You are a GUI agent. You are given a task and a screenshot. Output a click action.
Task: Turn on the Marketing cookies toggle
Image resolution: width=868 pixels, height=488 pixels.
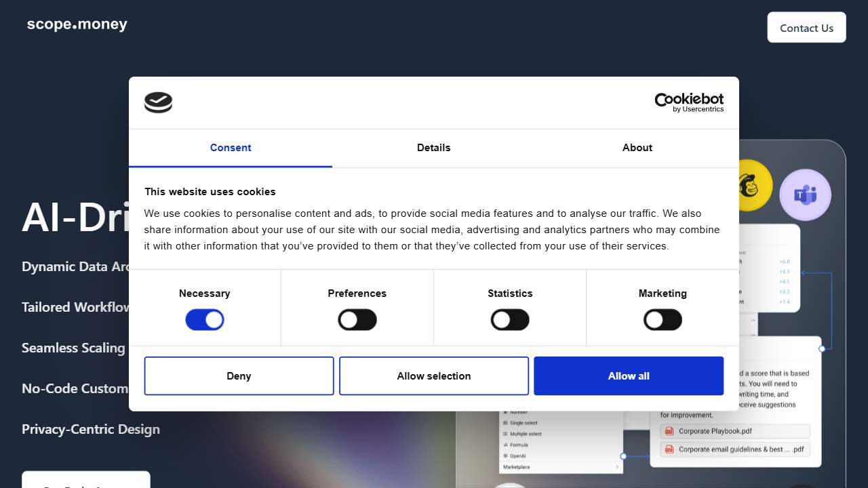[x=663, y=320]
